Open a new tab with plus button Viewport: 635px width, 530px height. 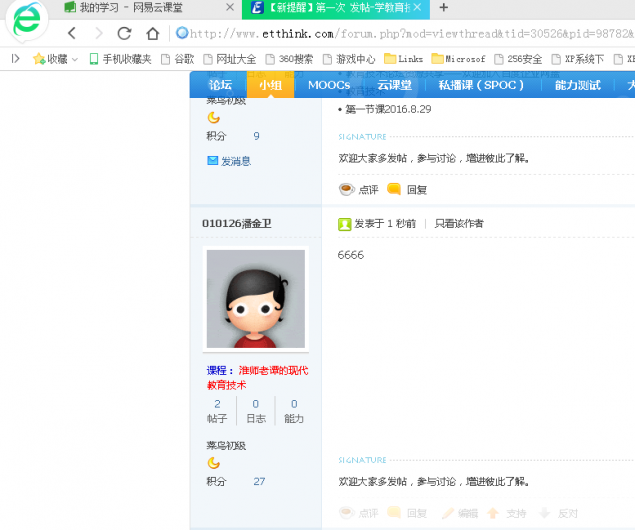(x=443, y=7)
